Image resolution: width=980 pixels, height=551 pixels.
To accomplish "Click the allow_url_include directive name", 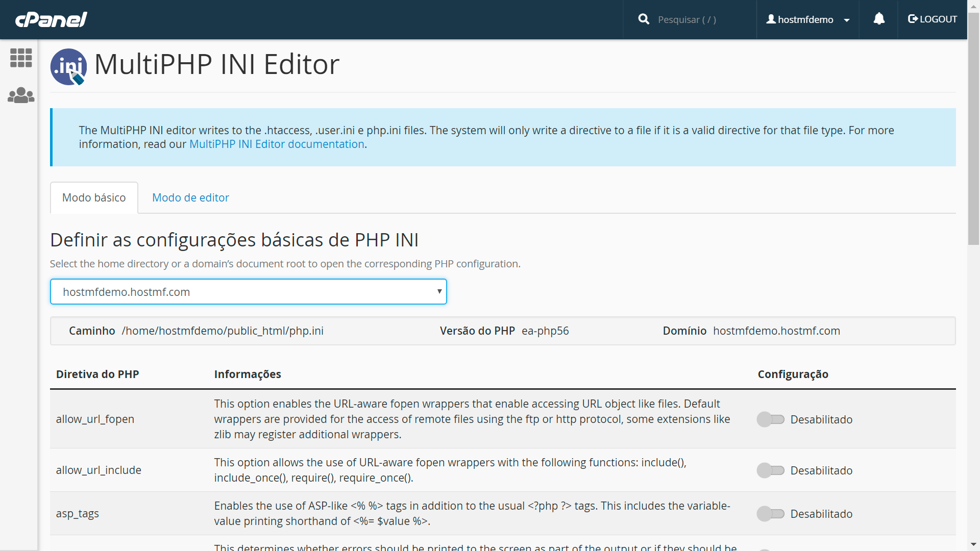I will pos(99,470).
